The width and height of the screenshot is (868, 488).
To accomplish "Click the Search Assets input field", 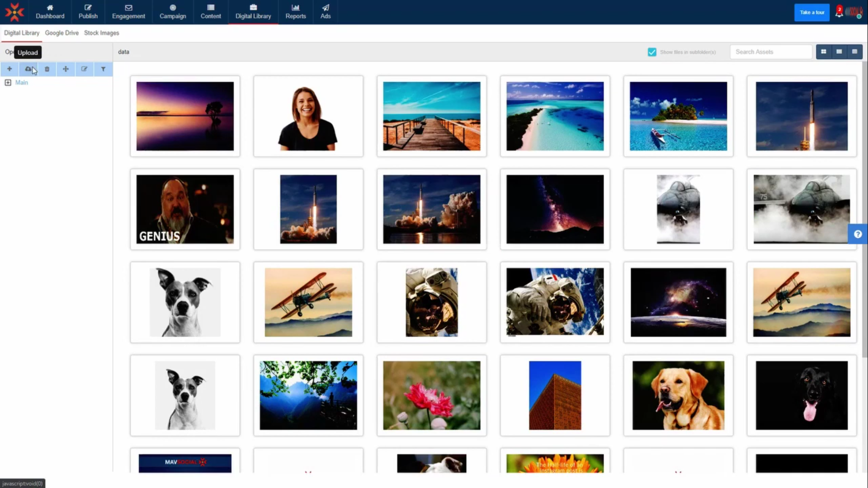I will pyautogui.click(x=770, y=52).
